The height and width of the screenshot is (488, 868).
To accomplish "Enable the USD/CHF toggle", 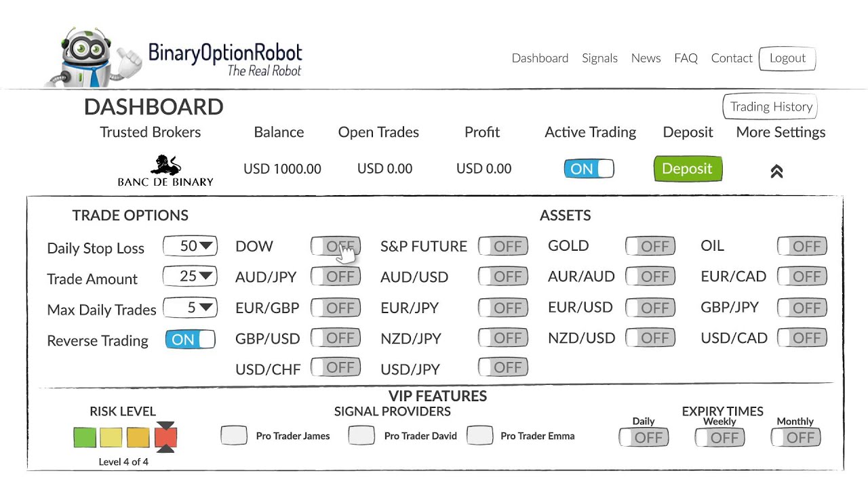I will 335,367.
